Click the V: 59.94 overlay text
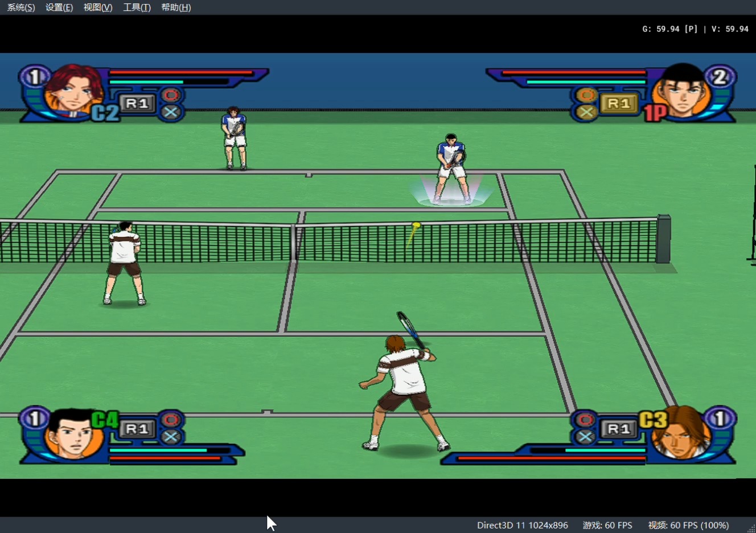Viewport: 756px width, 533px height. [x=730, y=29]
